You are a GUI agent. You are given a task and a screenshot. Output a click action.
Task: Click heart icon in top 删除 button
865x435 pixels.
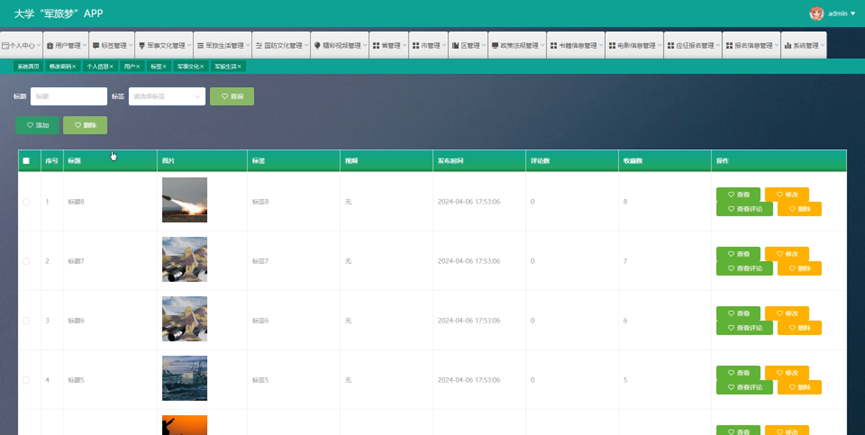[x=78, y=125]
